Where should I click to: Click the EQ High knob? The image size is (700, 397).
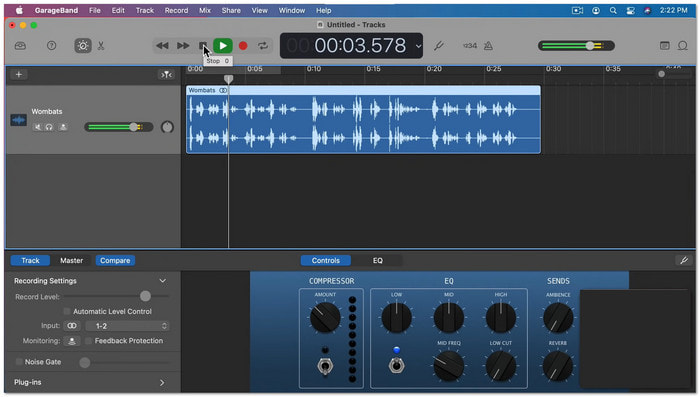click(500, 318)
